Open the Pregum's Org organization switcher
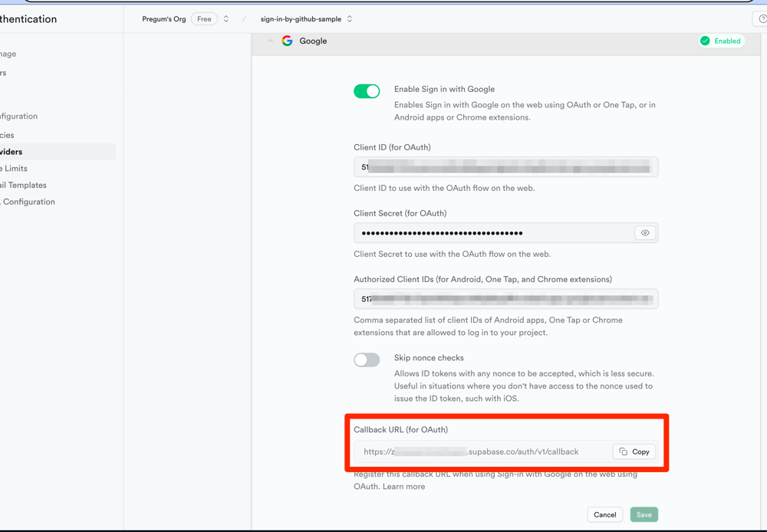 (163, 18)
